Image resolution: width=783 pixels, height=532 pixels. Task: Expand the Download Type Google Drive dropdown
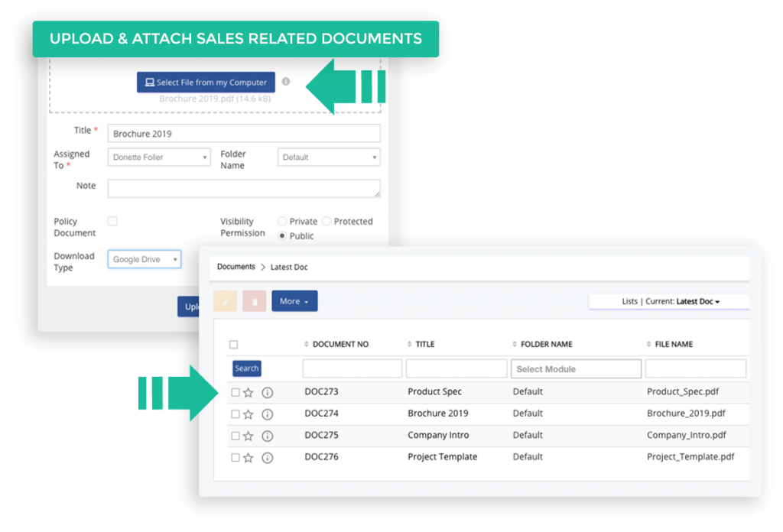pyautogui.click(x=144, y=259)
